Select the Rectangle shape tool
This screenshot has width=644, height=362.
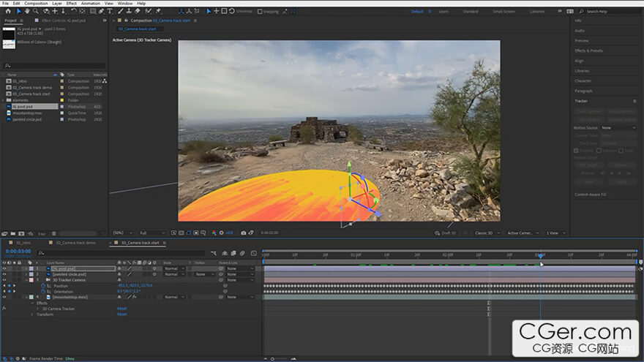tap(93, 11)
